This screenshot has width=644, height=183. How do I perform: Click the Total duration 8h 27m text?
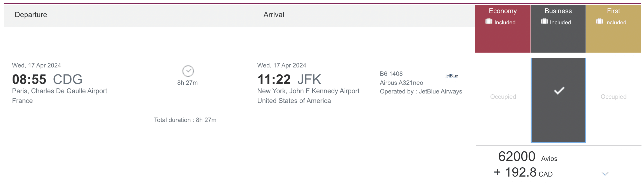coord(185,120)
